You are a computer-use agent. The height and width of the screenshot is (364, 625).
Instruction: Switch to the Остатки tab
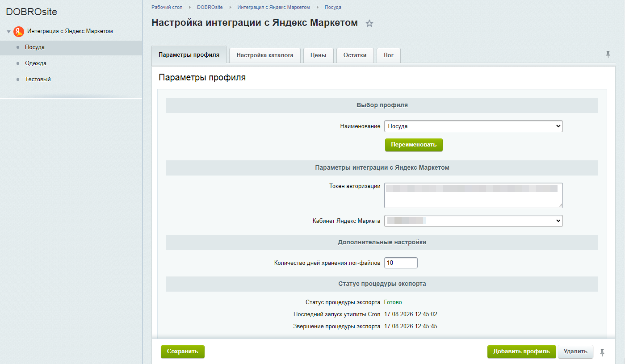point(355,55)
